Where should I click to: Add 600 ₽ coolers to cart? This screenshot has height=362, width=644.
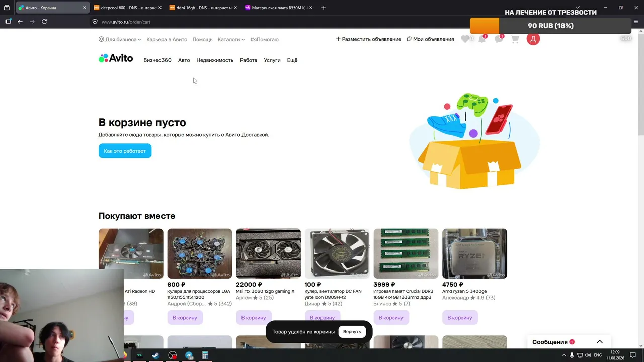(x=185, y=318)
